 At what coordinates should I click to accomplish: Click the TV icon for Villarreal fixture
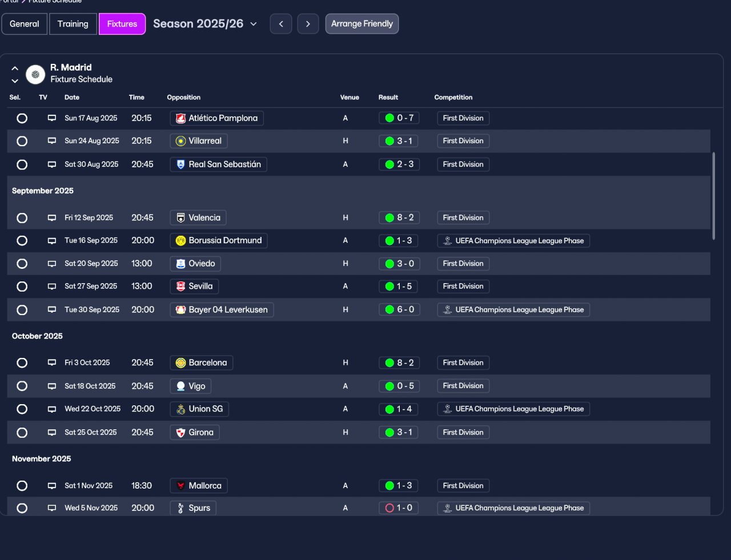52,141
